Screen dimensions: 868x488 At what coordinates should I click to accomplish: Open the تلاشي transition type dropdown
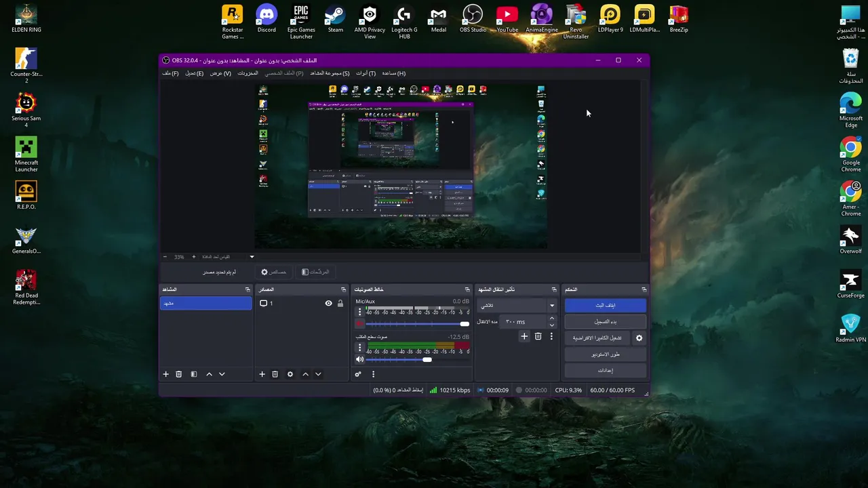[x=517, y=306]
